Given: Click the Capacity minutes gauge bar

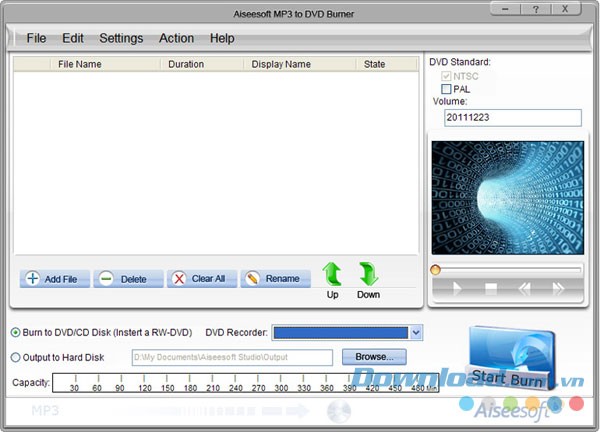Looking at the screenshot, I should 246,383.
